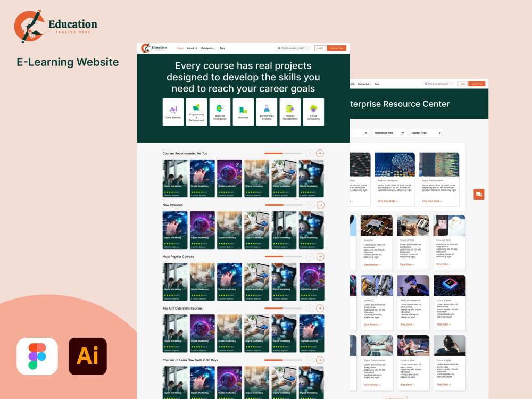Viewport: 532px width, 399px height.
Task: Open the Home menu item
Action: tap(180, 48)
